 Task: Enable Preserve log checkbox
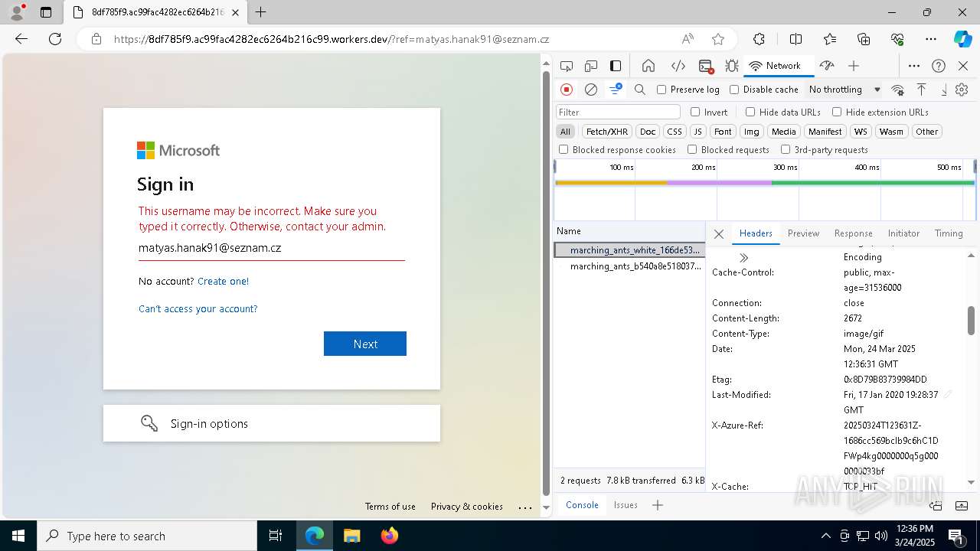click(x=662, y=90)
